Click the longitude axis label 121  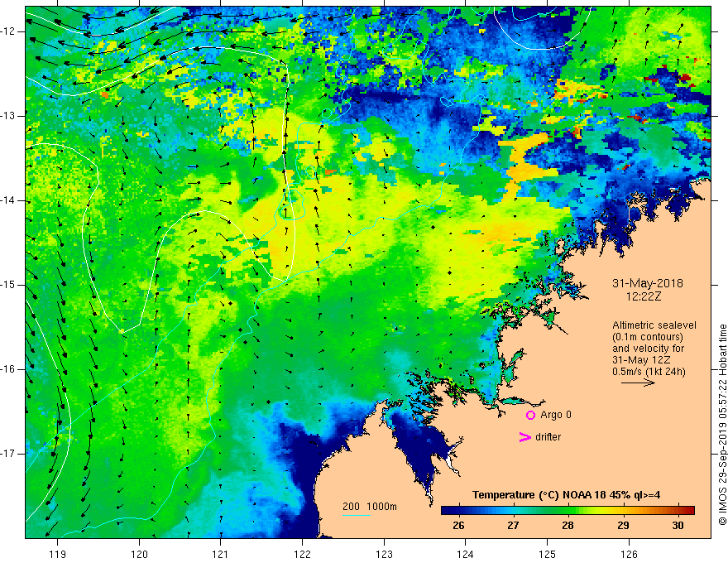pos(221,554)
